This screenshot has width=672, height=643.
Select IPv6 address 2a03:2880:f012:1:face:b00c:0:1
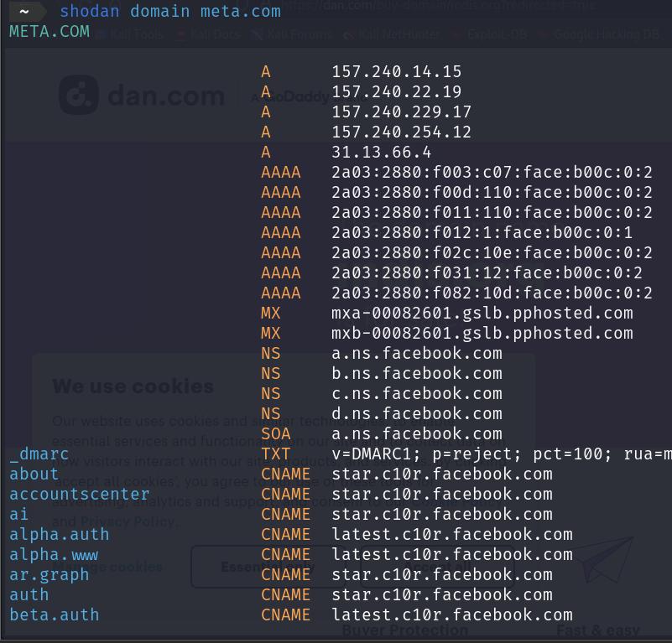coord(482,232)
